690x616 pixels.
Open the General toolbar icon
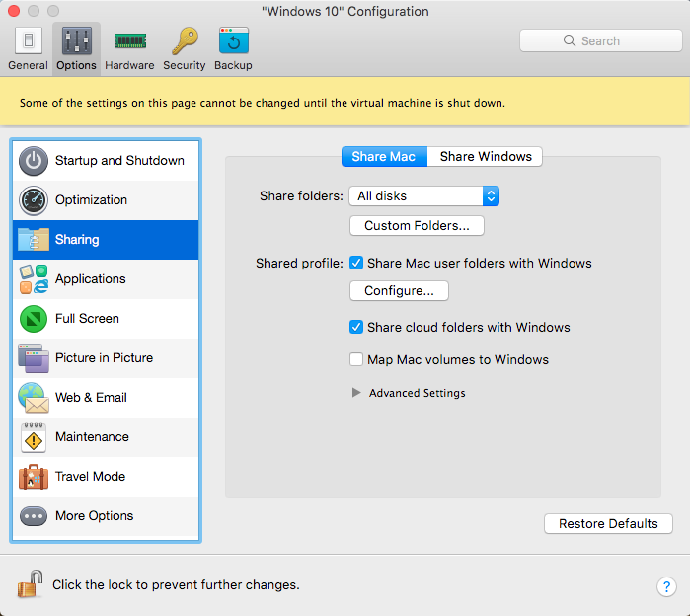28,41
